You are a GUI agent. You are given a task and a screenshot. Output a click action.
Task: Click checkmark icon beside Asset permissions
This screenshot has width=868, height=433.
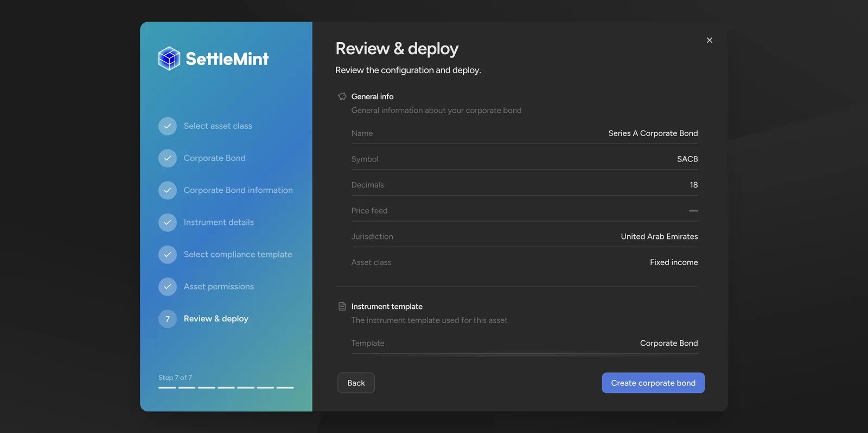coord(168,287)
